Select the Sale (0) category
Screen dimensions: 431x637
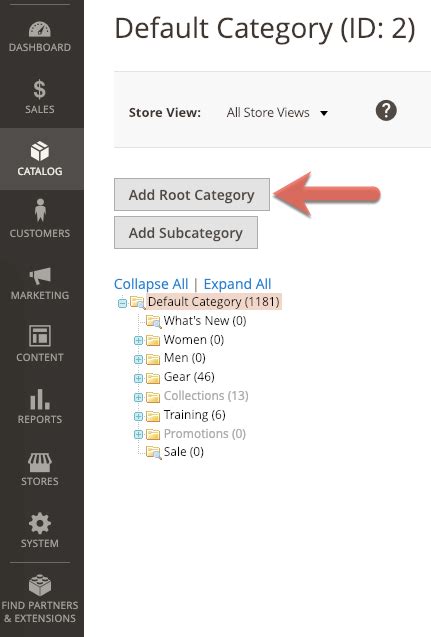(184, 452)
